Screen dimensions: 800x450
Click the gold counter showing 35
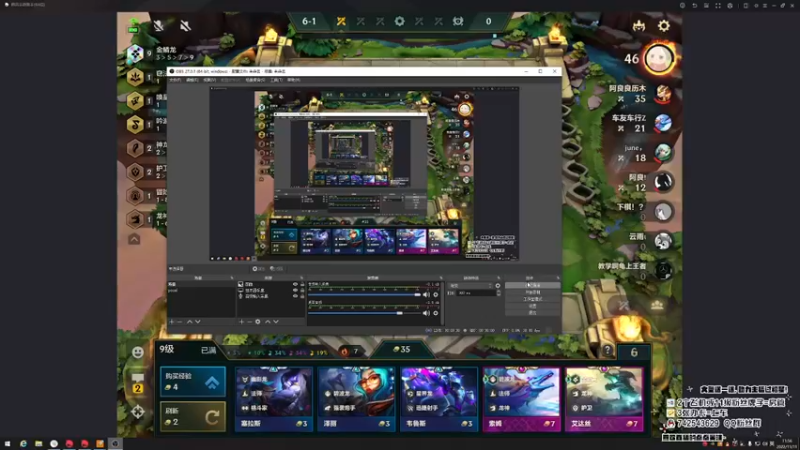[402, 349]
